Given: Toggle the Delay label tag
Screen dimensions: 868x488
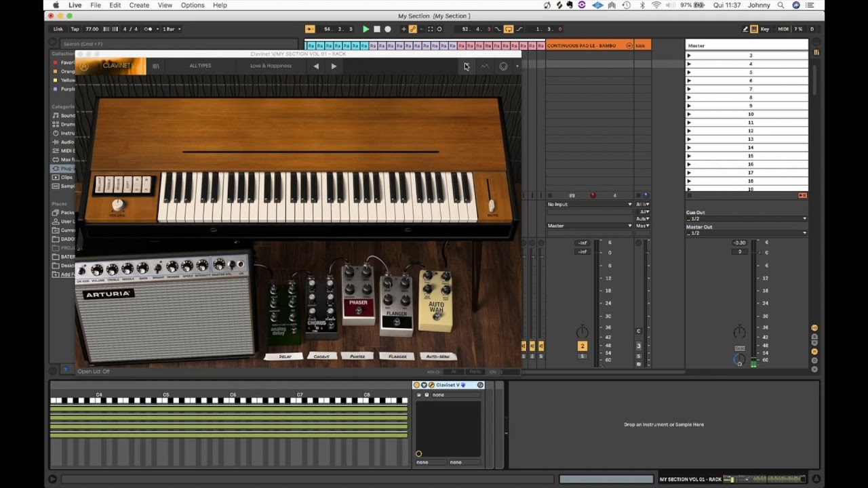Looking at the screenshot, I should pos(285,357).
